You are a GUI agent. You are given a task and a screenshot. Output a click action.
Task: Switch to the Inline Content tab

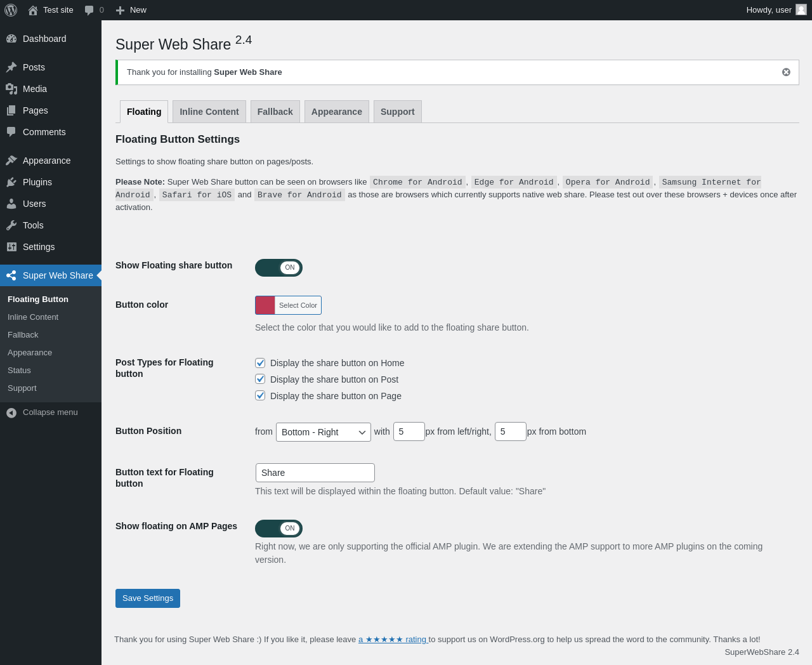click(x=209, y=112)
